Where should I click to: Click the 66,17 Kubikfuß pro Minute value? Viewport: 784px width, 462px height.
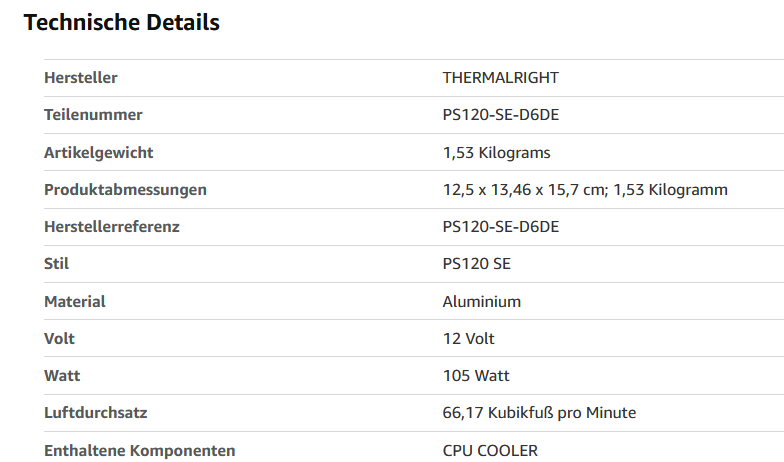click(539, 412)
